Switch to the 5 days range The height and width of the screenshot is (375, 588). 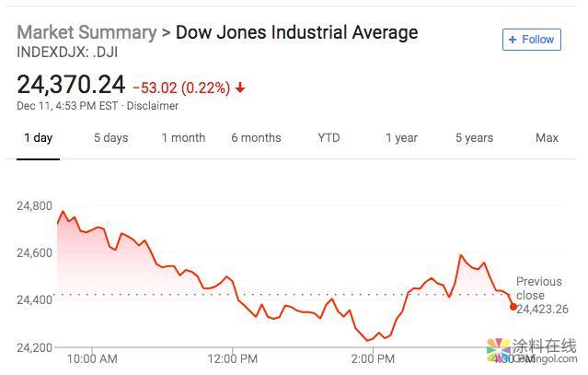[x=110, y=138]
